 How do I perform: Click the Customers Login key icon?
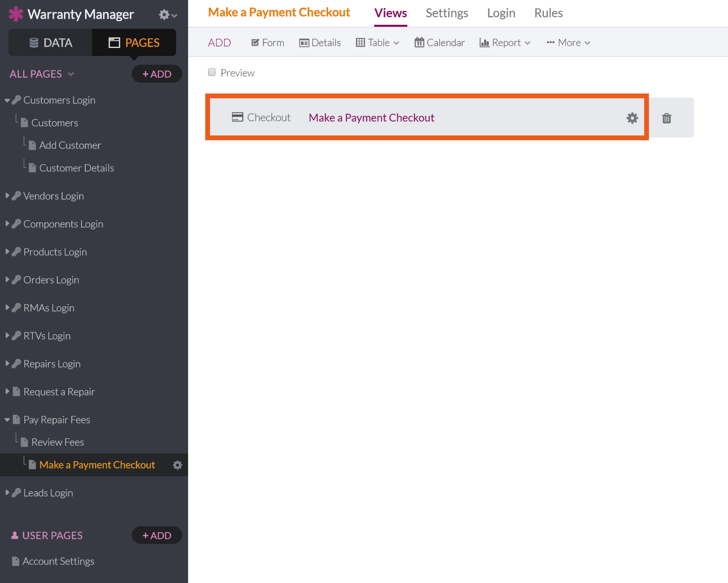[16, 100]
